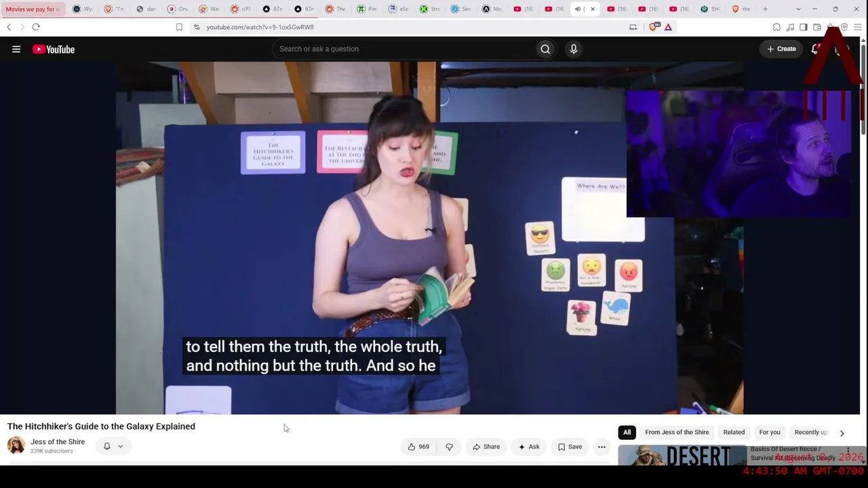
Task: Click the browser address bar URL
Action: pyautogui.click(x=260, y=27)
